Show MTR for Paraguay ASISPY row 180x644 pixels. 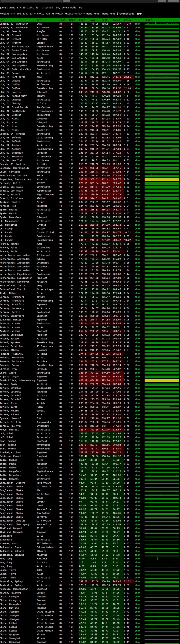click(x=137, y=183)
